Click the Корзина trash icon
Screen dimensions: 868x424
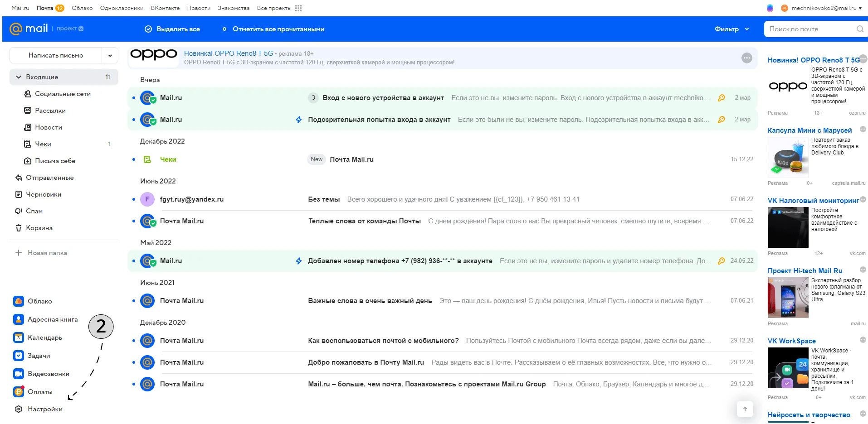pyautogui.click(x=19, y=228)
